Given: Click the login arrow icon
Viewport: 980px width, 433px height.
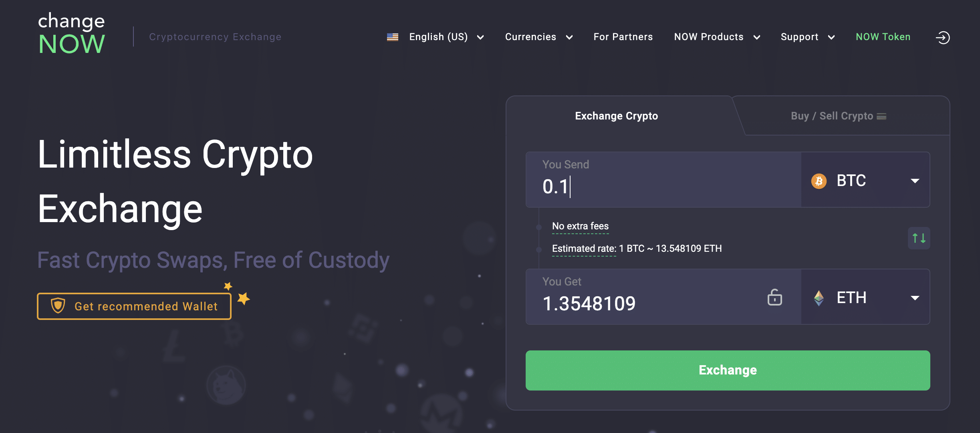Looking at the screenshot, I should [943, 37].
